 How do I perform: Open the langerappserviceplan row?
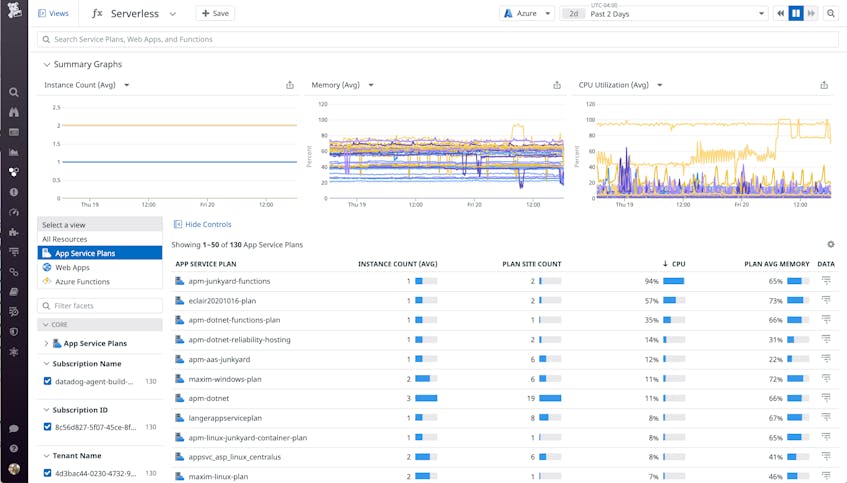tap(225, 418)
